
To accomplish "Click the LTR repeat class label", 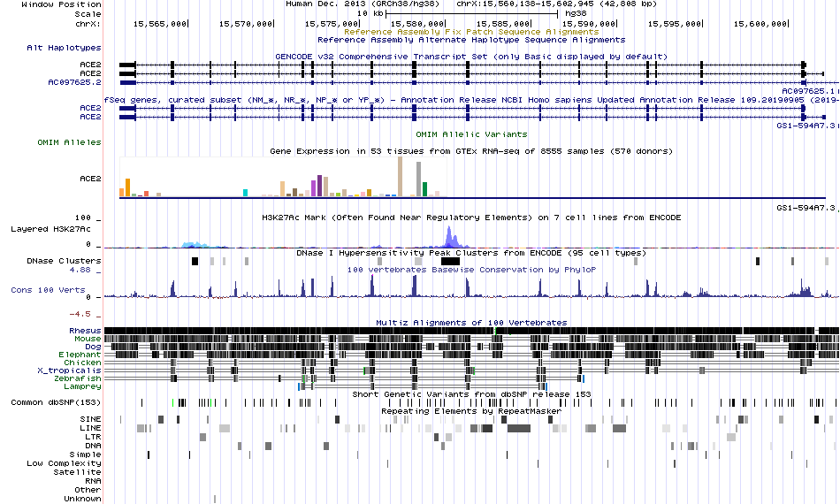I will 93,437.
